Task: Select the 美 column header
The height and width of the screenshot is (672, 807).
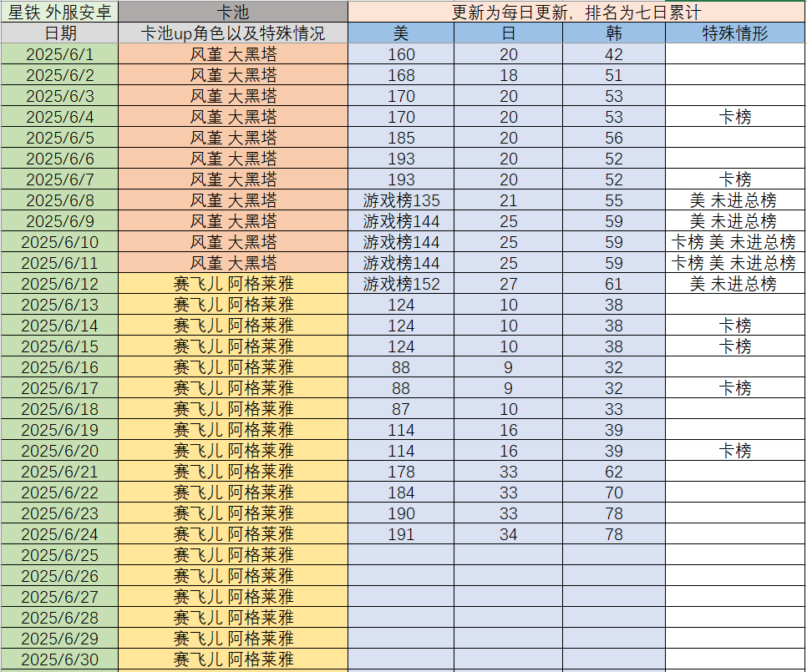Action: 401,33
